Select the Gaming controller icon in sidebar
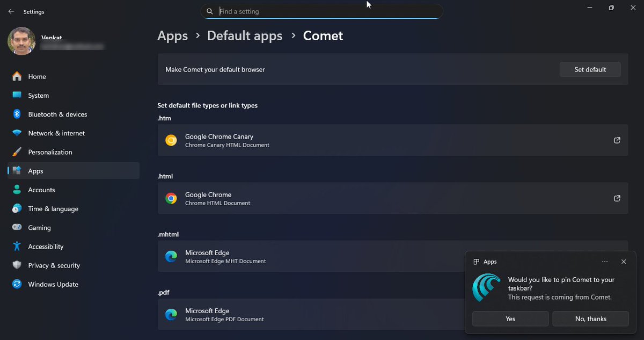The image size is (644, 340). (x=17, y=227)
